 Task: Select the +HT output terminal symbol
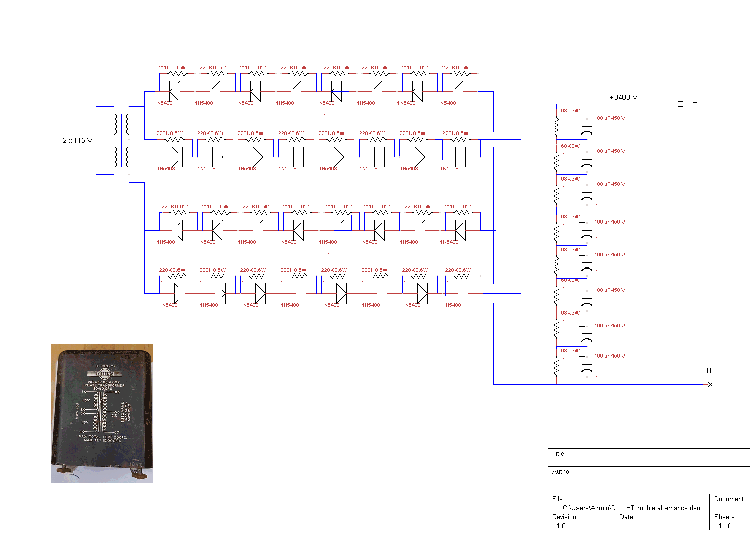coord(681,104)
